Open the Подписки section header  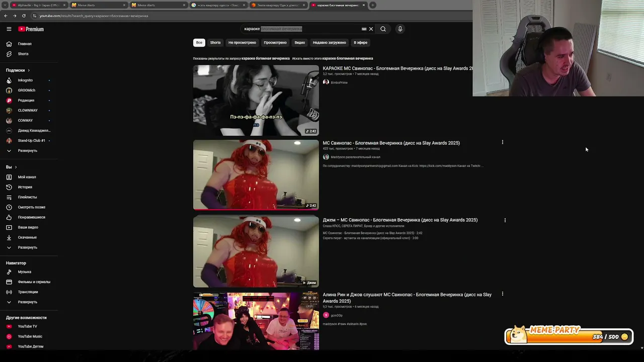tap(18, 70)
